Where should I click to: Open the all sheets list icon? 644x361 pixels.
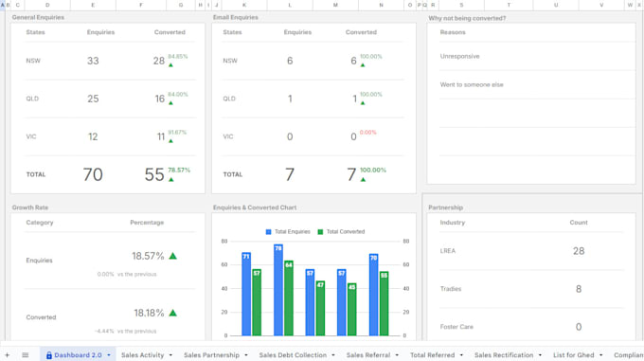pyautogui.click(x=25, y=354)
